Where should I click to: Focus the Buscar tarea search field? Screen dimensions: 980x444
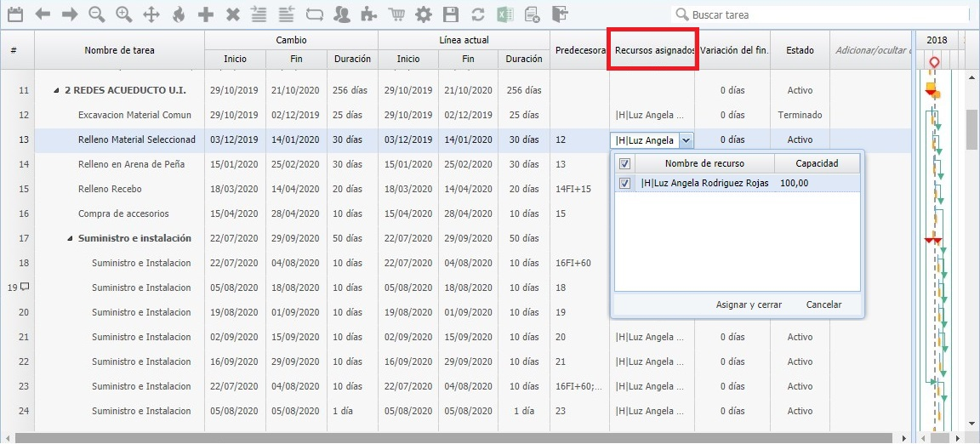point(820,14)
